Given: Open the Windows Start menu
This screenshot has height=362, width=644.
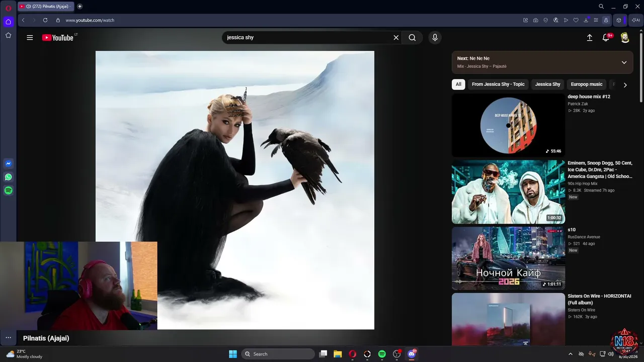Looking at the screenshot, I should [233, 354].
